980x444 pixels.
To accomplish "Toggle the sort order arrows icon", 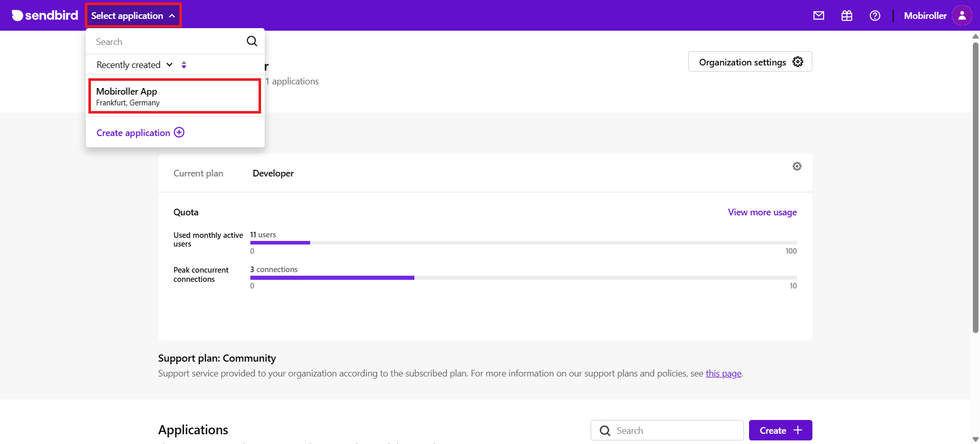I will pyautogui.click(x=184, y=65).
